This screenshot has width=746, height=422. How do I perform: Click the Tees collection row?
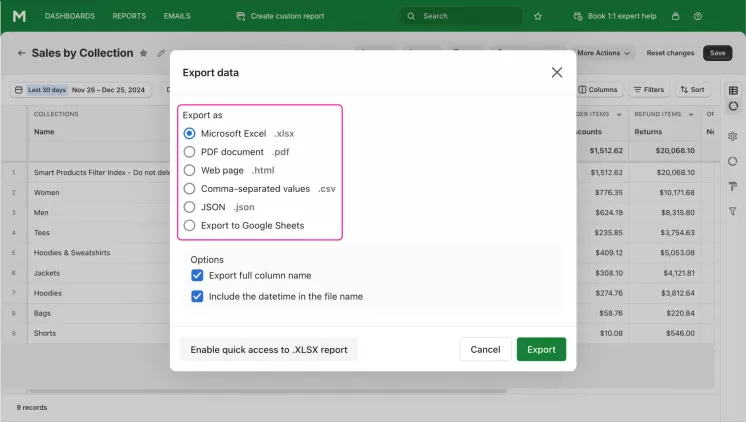tap(41, 233)
